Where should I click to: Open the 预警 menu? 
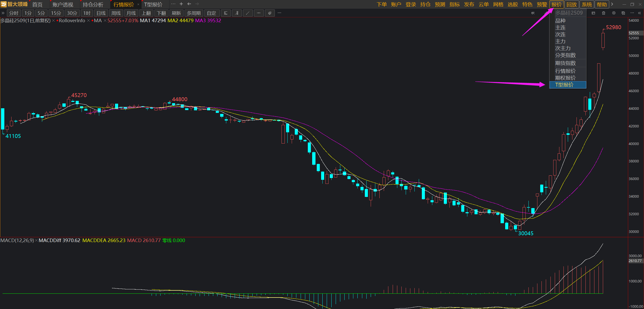pyautogui.click(x=542, y=4)
